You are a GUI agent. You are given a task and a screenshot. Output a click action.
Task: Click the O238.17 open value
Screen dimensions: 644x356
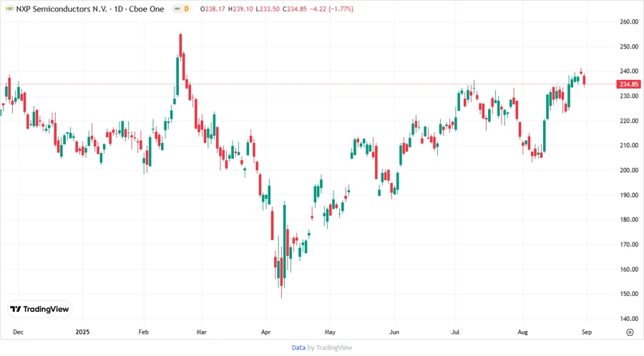click(x=213, y=9)
